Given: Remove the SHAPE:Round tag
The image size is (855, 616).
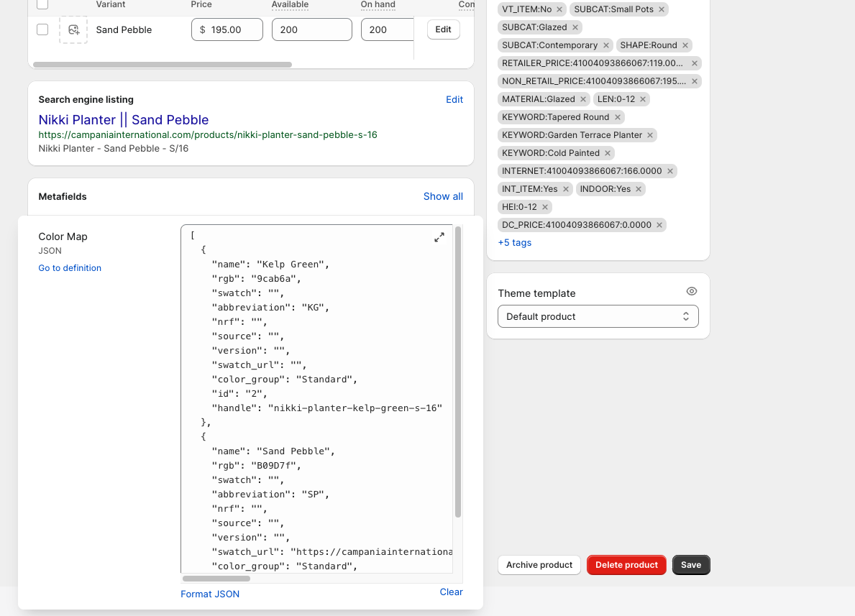Looking at the screenshot, I should 685,45.
